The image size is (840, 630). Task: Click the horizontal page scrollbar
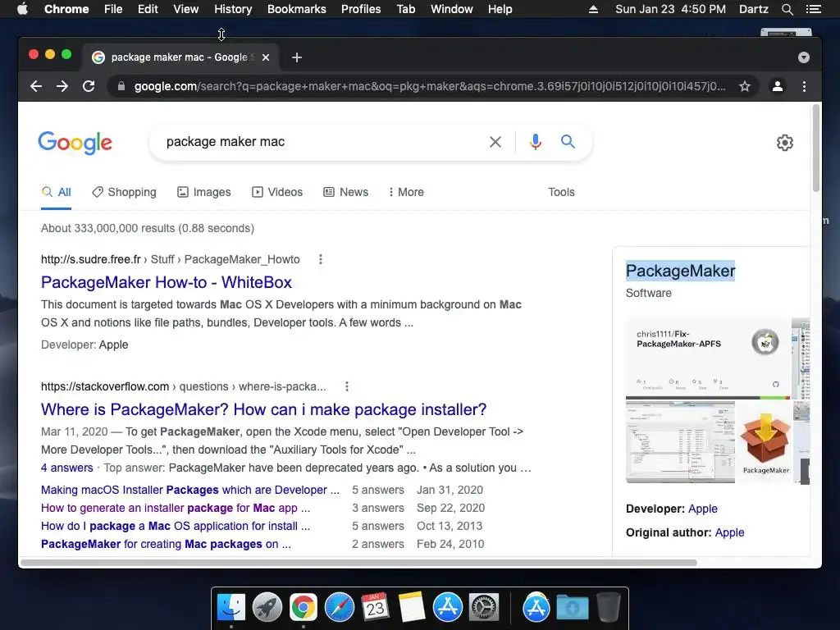(x=358, y=563)
